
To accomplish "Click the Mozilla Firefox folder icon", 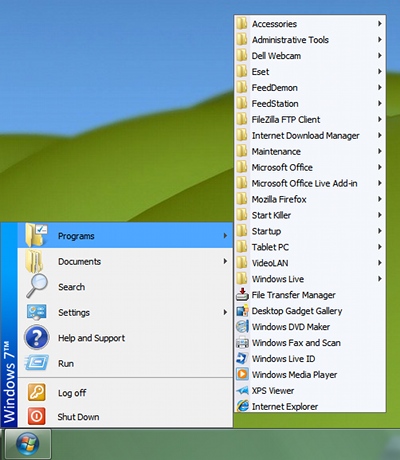I will (242, 199).
